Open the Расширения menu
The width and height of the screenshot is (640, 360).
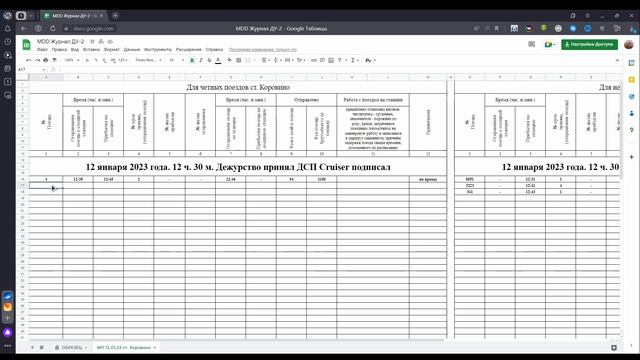[189, 49]
